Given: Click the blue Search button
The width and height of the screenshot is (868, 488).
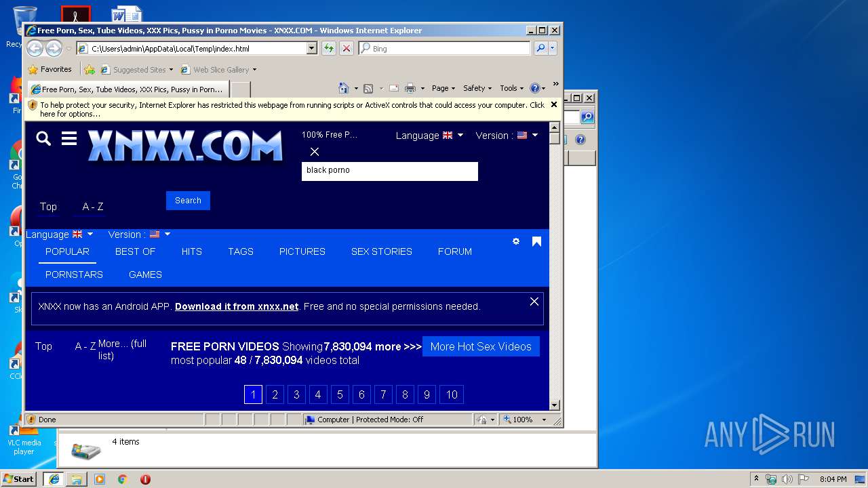Looking at the screenshot, I should tap(188, 201).
